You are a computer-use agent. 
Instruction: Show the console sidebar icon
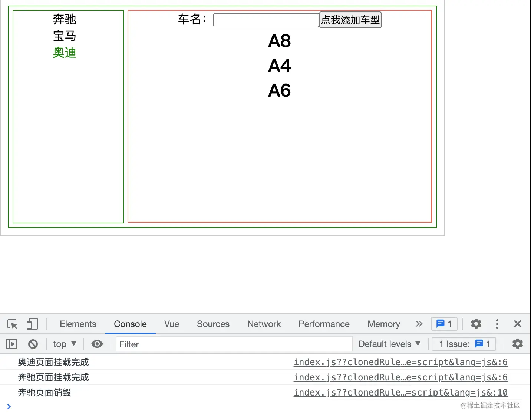[x=11, y=344]
